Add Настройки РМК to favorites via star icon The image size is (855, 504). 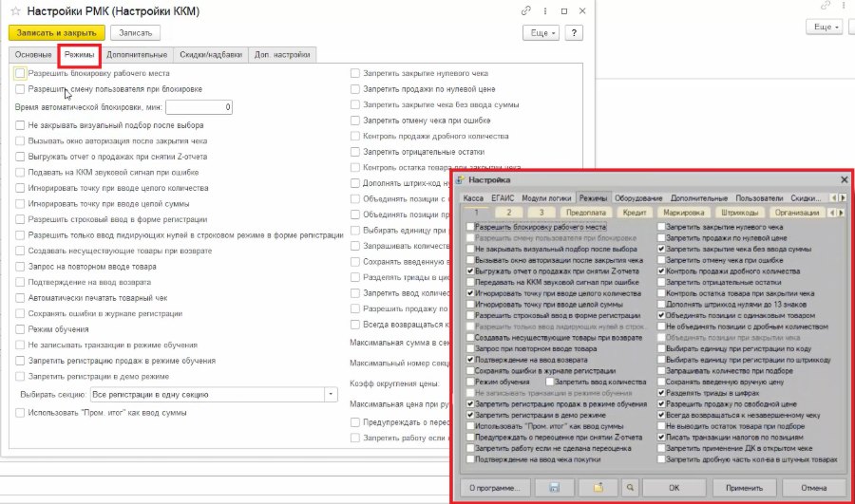(16, 10)
